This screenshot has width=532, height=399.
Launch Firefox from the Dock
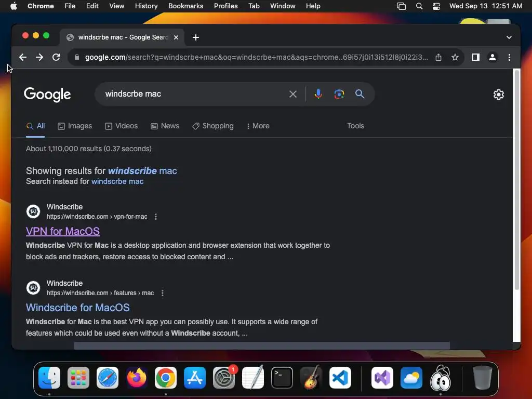(x=137, y=378)
